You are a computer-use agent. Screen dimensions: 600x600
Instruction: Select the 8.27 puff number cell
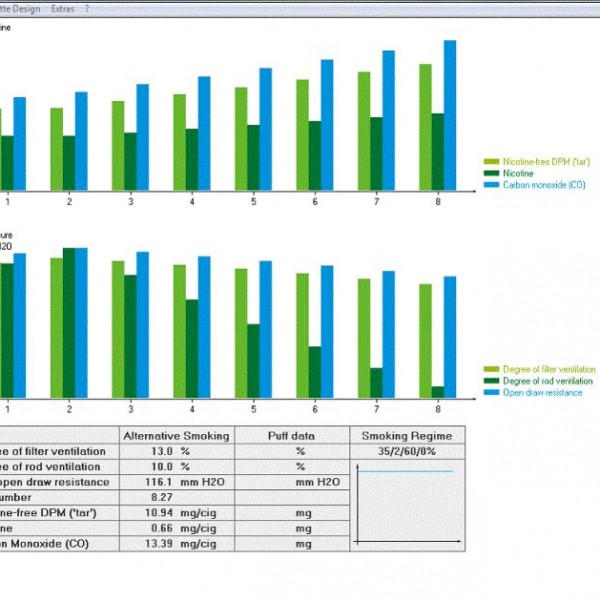tap(161, 497)
